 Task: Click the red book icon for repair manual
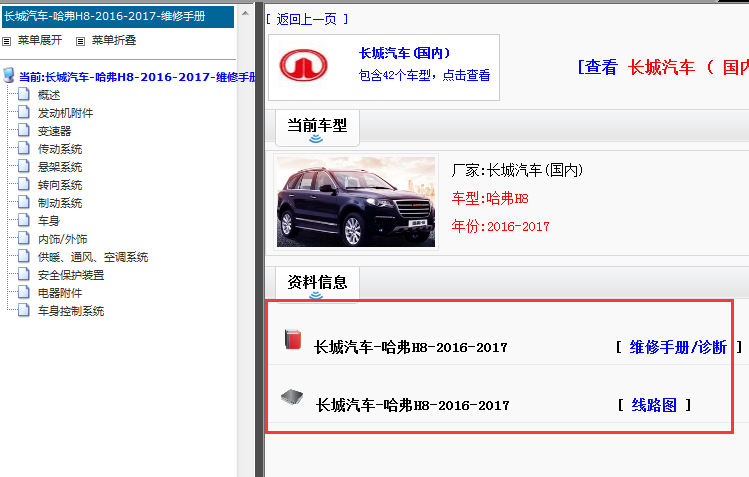(293, 339)
